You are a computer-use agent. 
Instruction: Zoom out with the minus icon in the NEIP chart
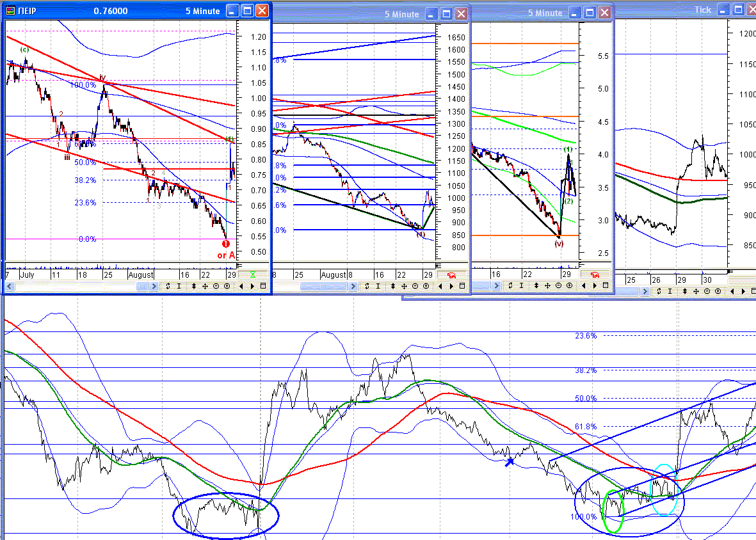coord(216,286)
